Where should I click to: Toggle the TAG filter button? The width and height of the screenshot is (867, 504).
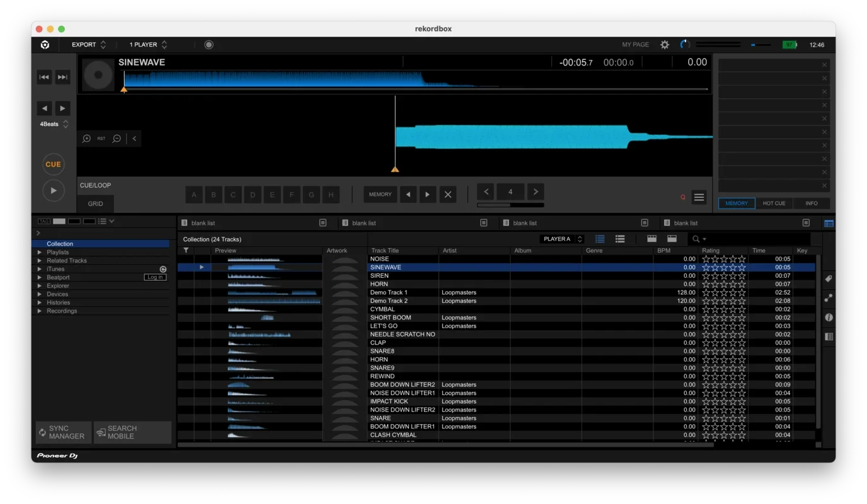[44, 221]
